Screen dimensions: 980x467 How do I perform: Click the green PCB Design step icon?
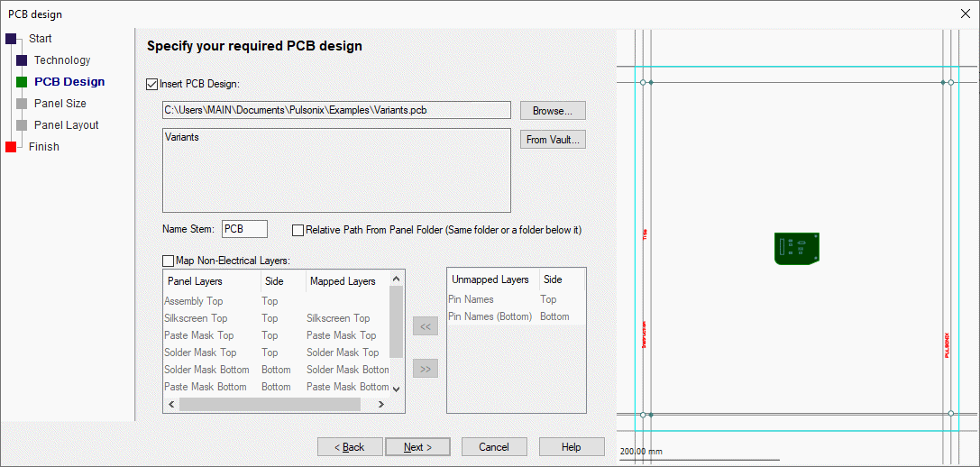22,82
